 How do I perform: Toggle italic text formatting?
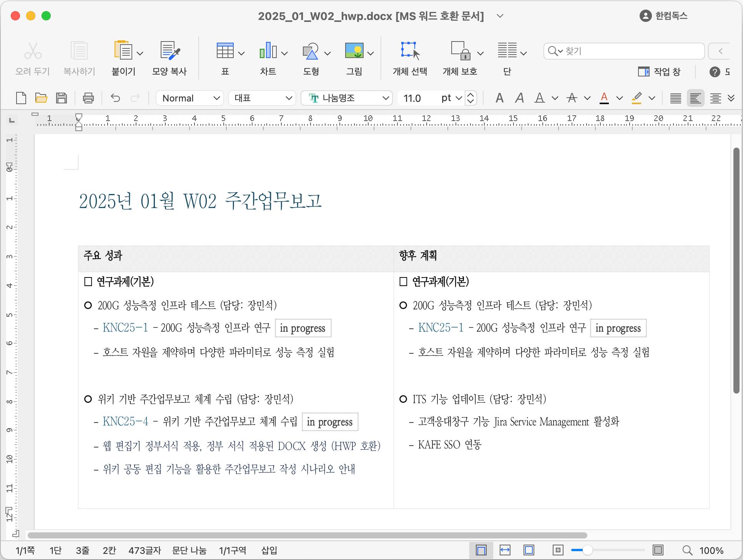pyautogui.click(x=519, y=98)
